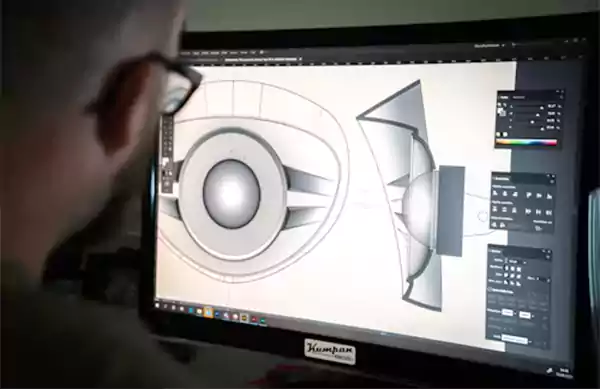The height and width of the screenshot is (390, 600).
Task: Align stroke to inside in Stroke panel
Action: [512, 283]
